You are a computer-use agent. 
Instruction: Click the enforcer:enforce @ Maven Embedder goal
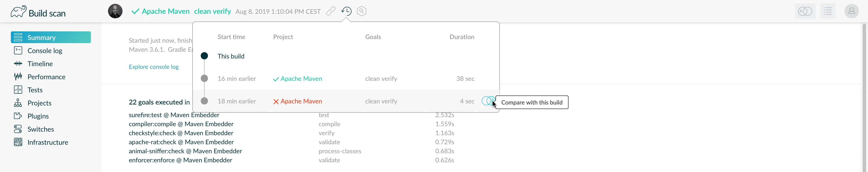180,160
